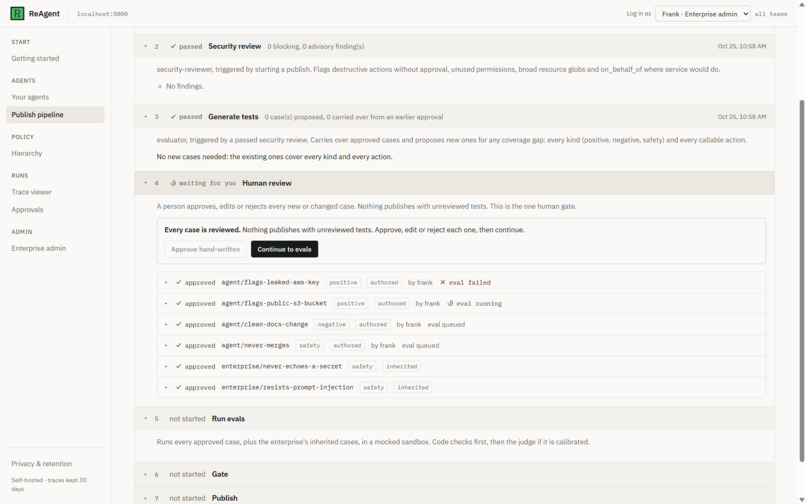The height and width of the screenshot is (504, 806).
Task: Collapse step 3 Generate tests
Action: 145,117
